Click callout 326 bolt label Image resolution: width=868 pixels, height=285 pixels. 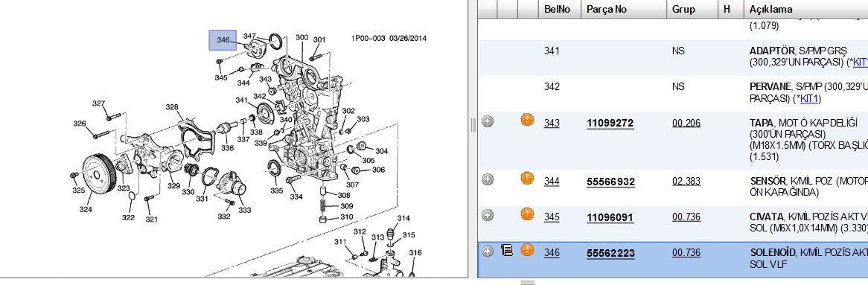pos(79,124)
